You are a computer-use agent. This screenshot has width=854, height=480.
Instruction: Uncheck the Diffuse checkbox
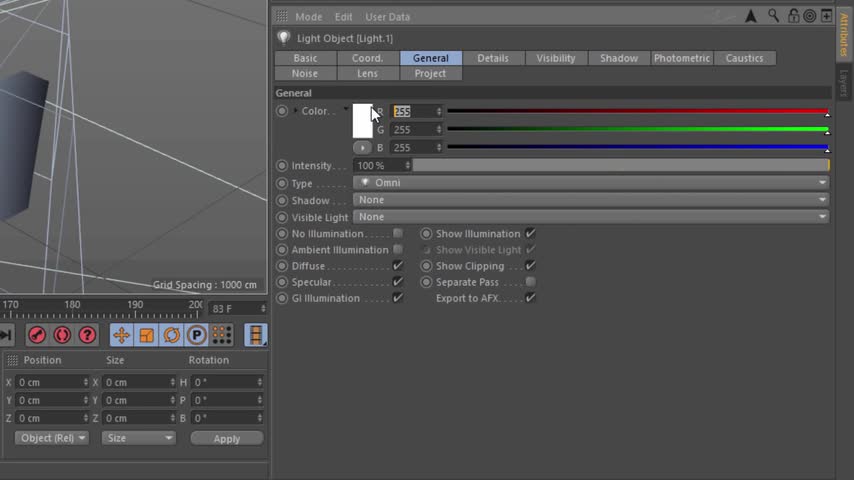coord(398,265)
